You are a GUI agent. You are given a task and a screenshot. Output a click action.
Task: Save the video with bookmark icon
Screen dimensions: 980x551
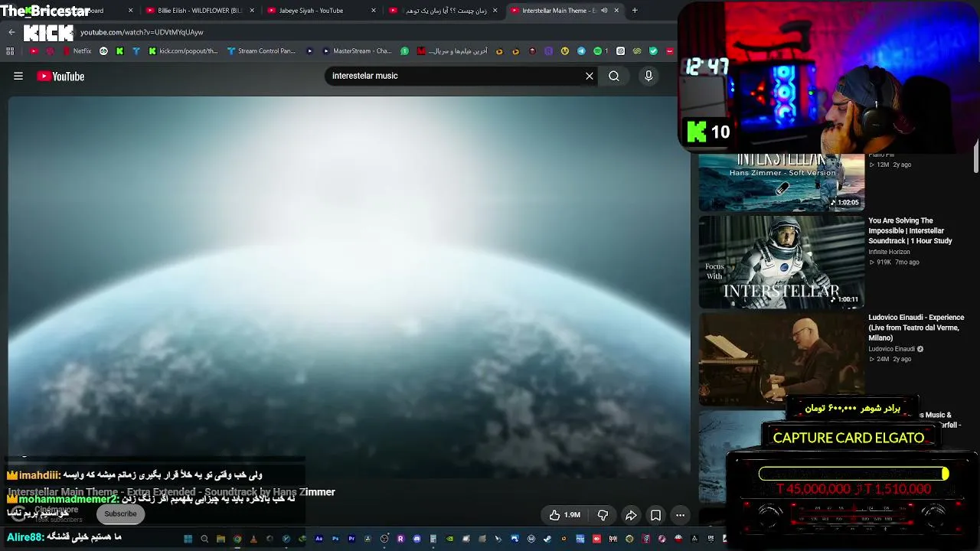click(656, 515)
